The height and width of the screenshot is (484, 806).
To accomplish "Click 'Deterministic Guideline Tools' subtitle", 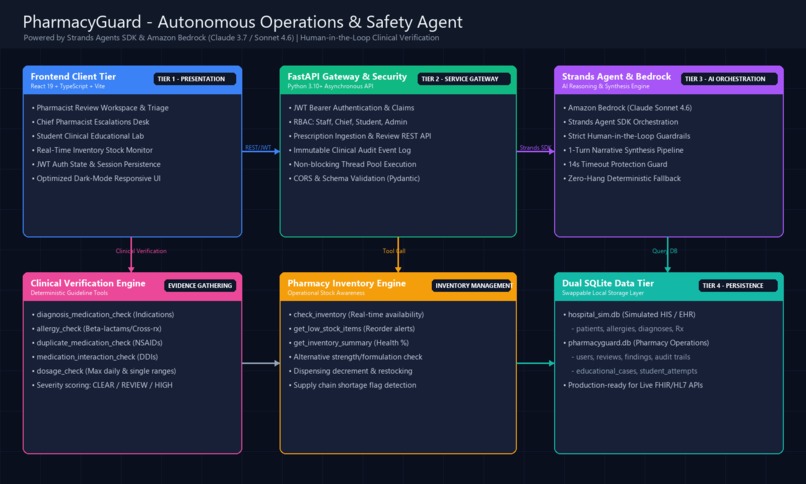I will [x=69, y=293].
